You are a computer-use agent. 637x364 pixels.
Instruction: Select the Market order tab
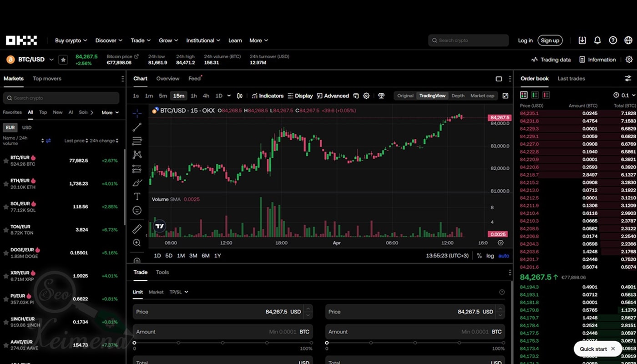click(x=156, y=292)
